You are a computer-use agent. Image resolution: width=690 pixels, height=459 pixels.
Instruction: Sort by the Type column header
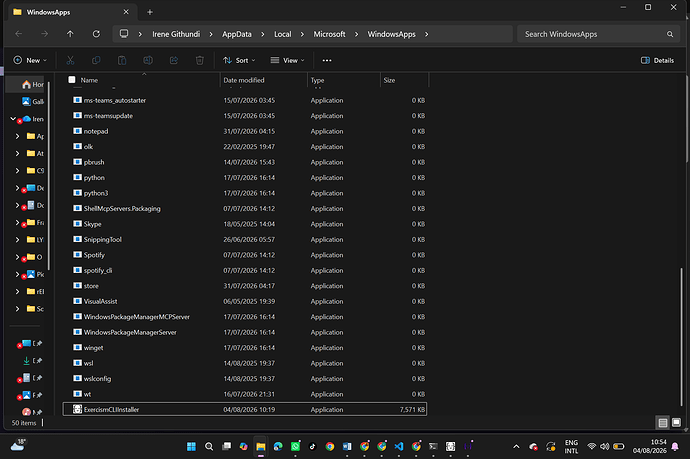(317, 80)
